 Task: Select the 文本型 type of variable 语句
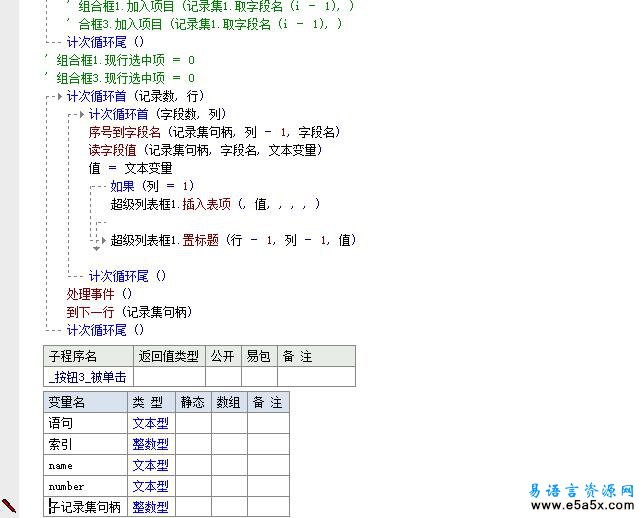150,423
